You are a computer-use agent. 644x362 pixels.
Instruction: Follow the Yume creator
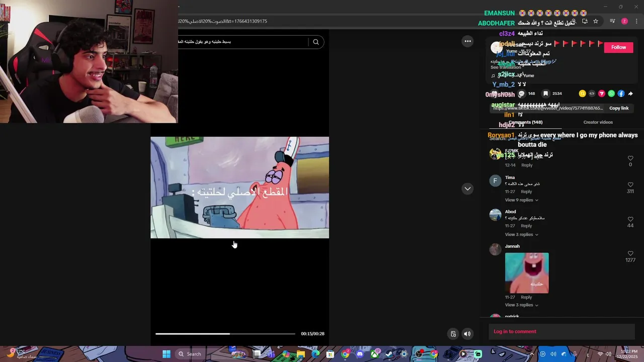click(618, 47)
